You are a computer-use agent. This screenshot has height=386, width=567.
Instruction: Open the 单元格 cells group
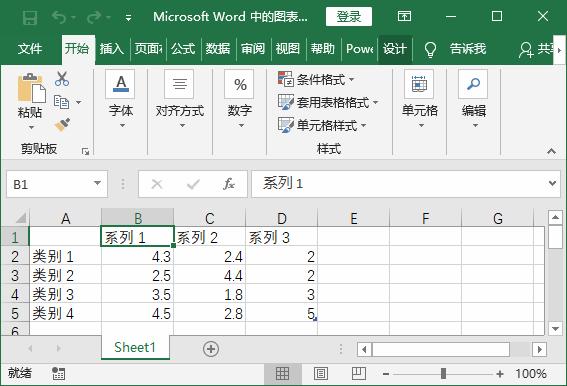pyautogui.click(x=419, y=99)
